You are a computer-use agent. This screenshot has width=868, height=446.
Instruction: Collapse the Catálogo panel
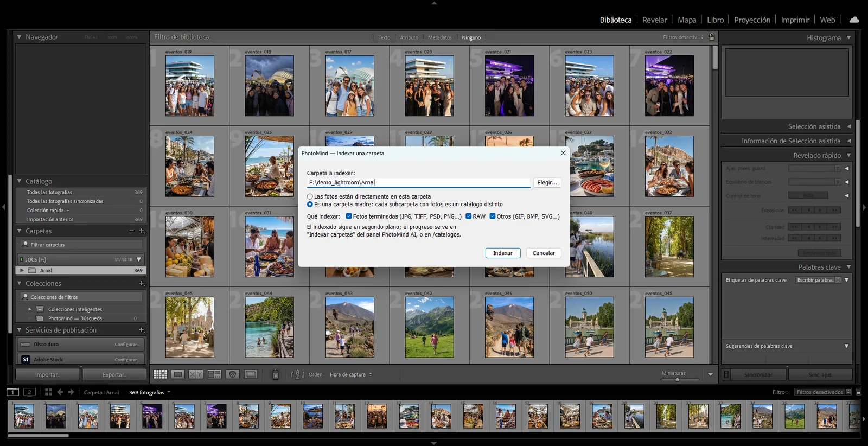click(x=20, y=181)
